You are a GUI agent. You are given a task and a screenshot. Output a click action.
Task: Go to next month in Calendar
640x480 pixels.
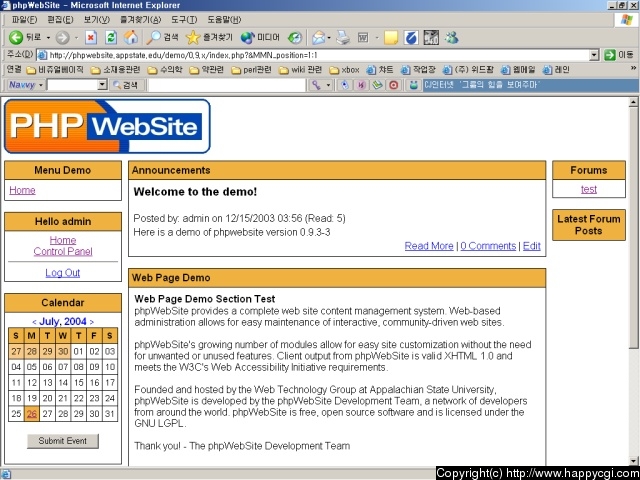[92, 322]
